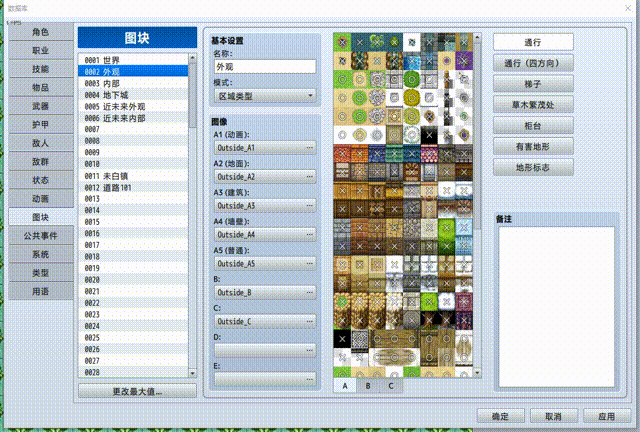Screen dimensions: 640x432
Task: Select the 通行 passage mode
Action: point(533,42)
